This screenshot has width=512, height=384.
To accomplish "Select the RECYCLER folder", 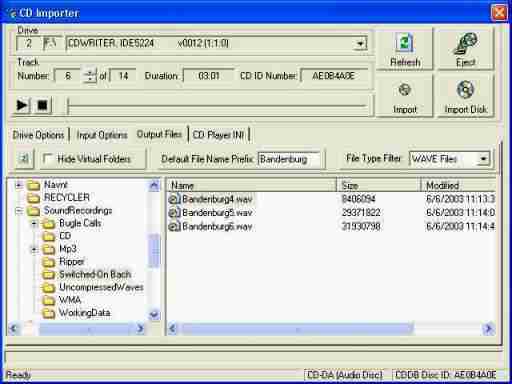I will [x=67, y=198].
